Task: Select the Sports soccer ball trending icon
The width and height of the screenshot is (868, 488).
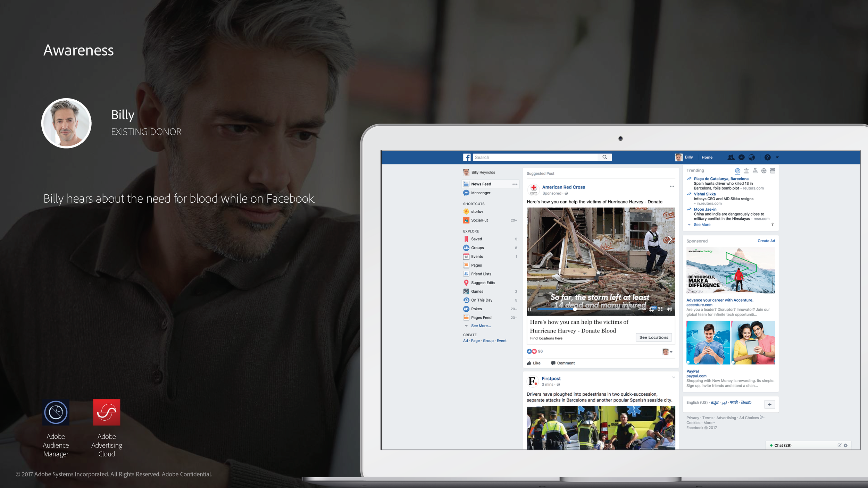Action: (x=763, y=170)
